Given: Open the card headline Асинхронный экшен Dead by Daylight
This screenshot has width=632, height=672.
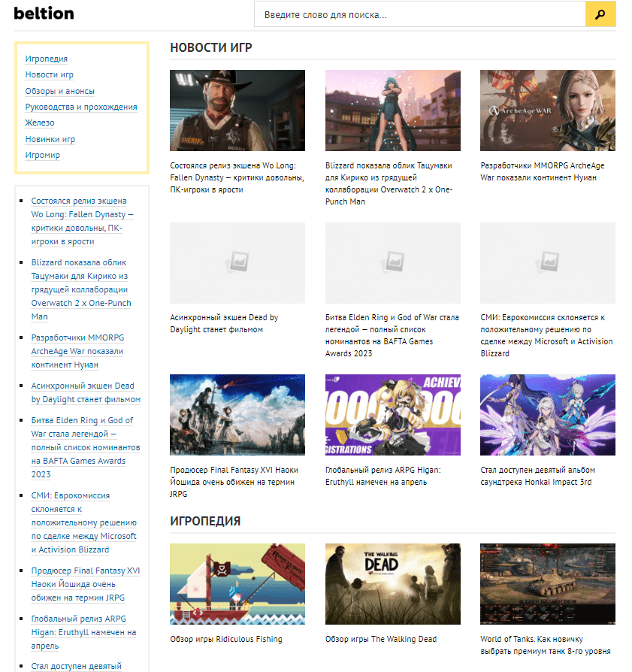Looking at the screenshot, I should pyautogui.click(x=224, y=323).
